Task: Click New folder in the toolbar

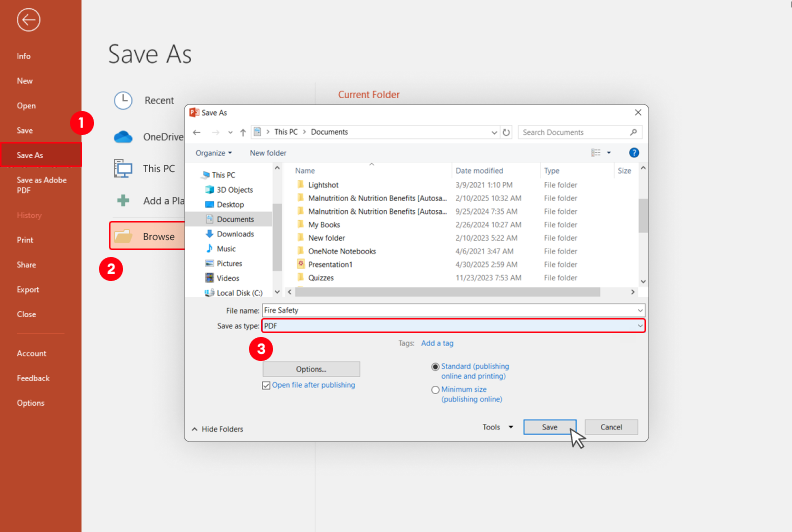Action: tap(268, 153)
